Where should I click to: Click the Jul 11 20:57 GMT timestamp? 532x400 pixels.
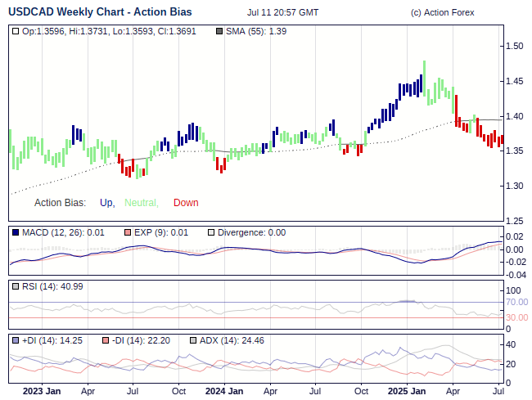point(282,13)
